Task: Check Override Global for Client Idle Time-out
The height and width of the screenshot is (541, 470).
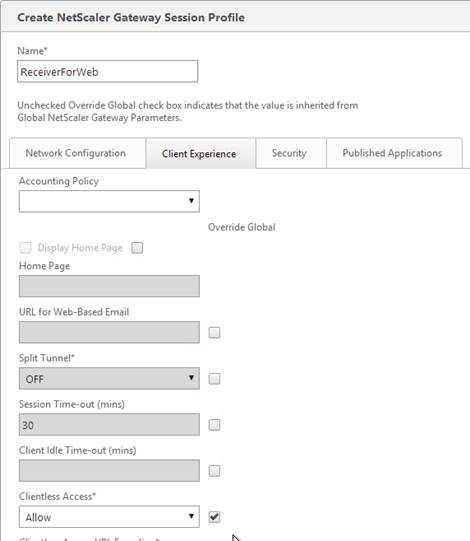Action: point(214,471)
